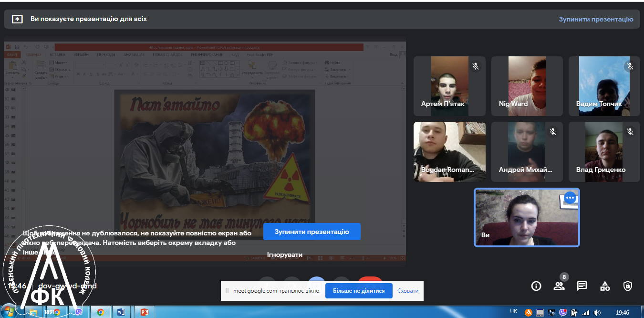
Task: Click muted mic icon on Влад Гриценко tile
Action: [x=630, y=131]
